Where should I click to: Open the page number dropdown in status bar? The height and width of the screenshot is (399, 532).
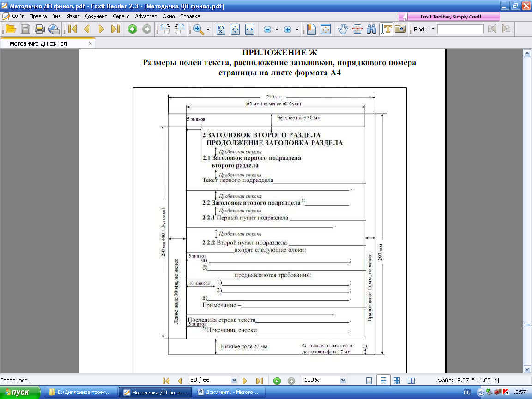234,381
